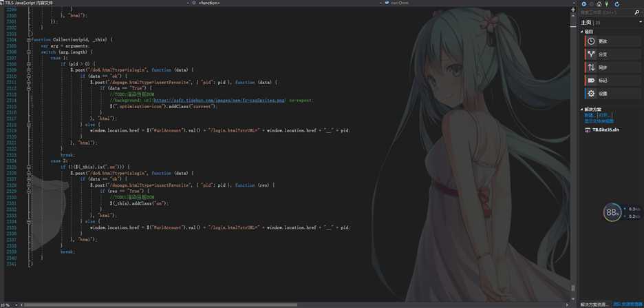
Task: Collapse the function Collection block at line 2304
Action: [x=29, y=40]
